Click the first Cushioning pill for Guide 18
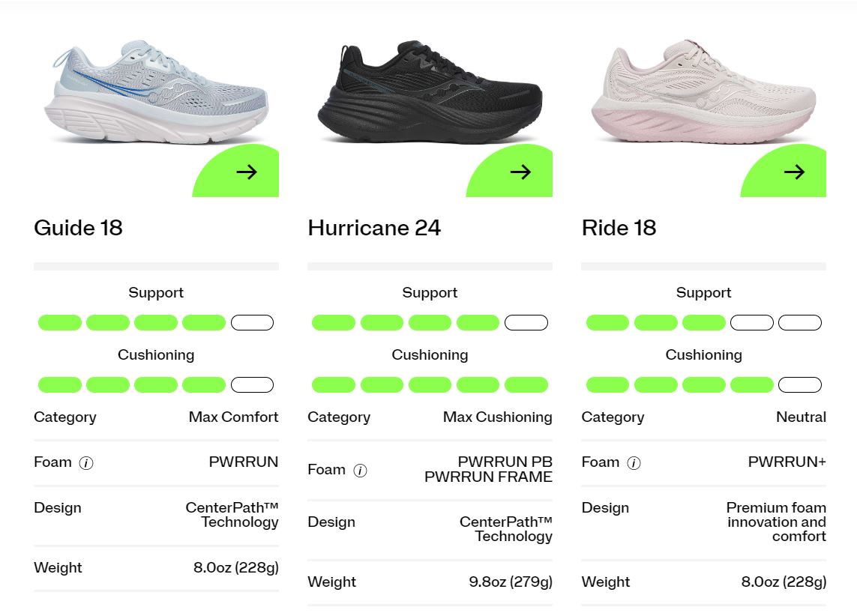The width and height of the screenshot is (857, 616). click(60, 385)
